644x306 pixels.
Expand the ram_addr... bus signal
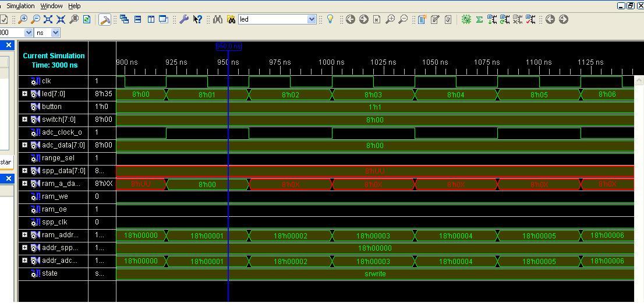24,235
